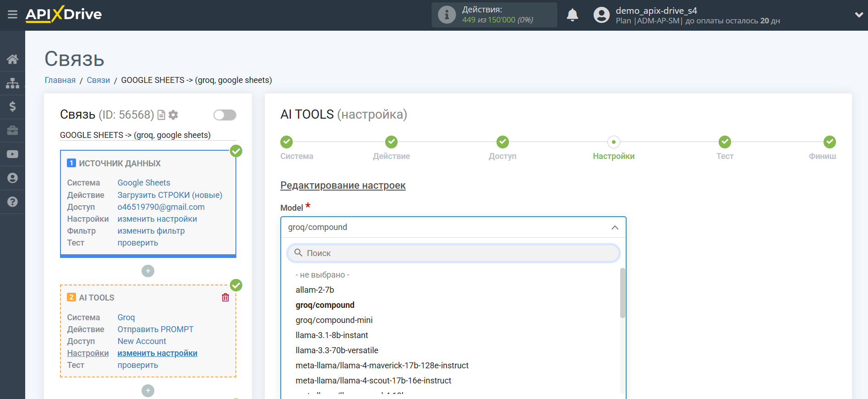Open connection settings gear icon
Screen dimensions: 868x399
[173, 115]
